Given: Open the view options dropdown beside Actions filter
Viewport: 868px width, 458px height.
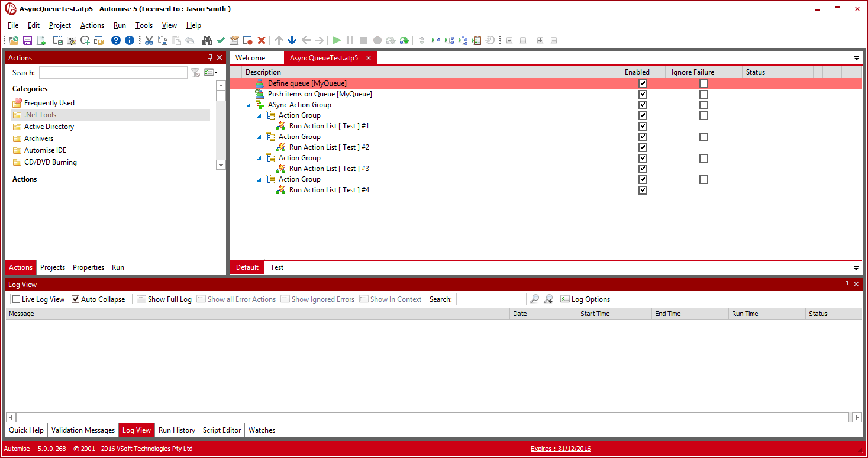Looking at the screenshot, I should click(x=211, y=72).
